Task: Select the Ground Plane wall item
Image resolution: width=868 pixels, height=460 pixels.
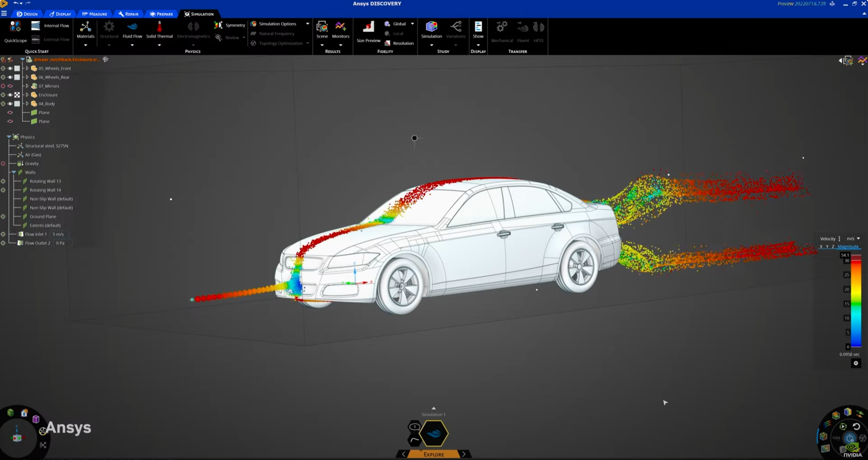Action: click(43, 217)
